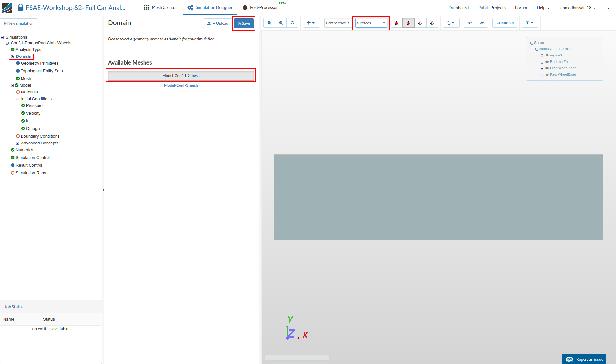Click the reset view refresh icon
The width and height of the screenshot is (616, 364).
click(x=293, y=23)
